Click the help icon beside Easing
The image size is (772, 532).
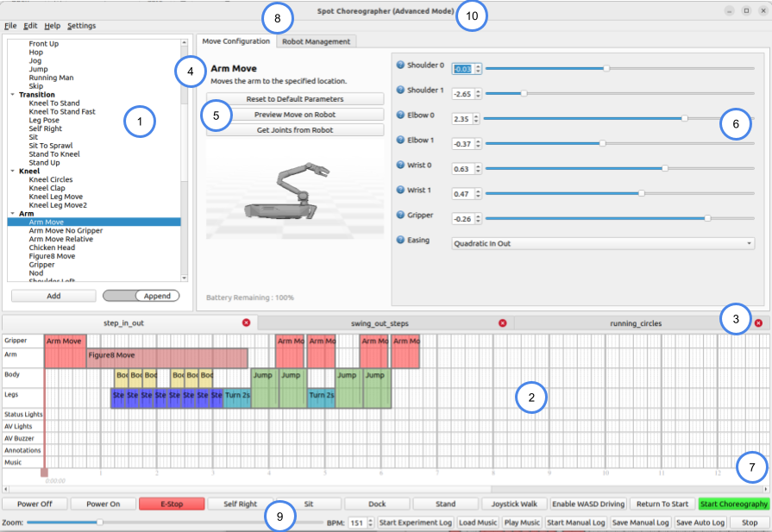(400, 240)
